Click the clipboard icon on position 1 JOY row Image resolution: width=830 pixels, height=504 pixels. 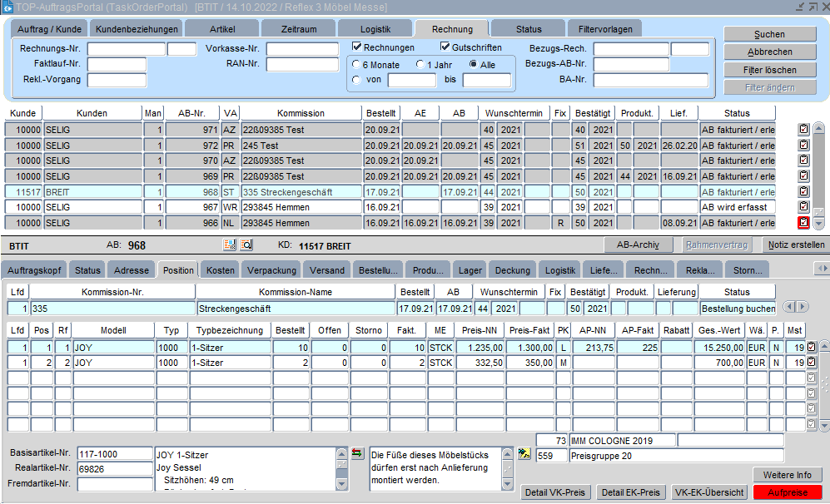811,346
